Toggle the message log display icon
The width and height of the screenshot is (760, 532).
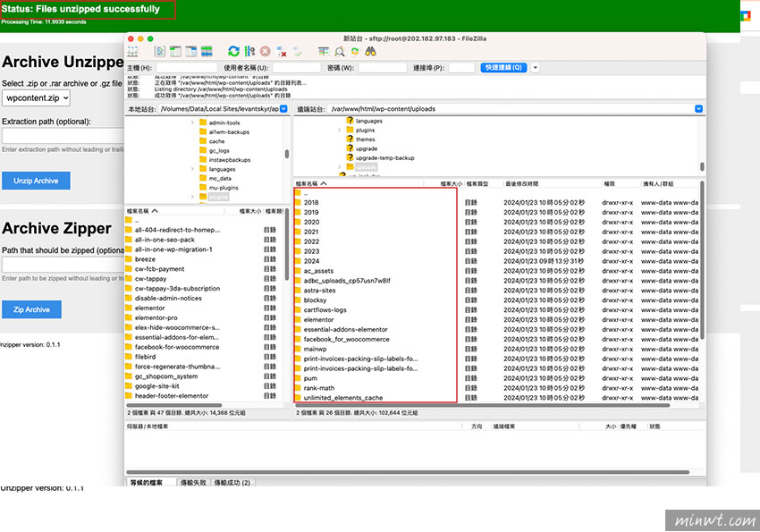(x=160, y=52)
